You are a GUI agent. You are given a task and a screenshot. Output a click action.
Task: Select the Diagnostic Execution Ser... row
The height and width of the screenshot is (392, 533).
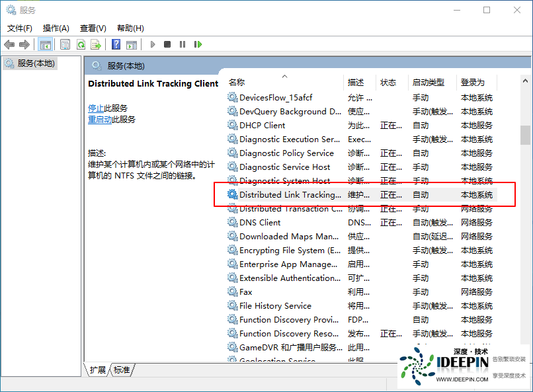(x=362, y=139)
